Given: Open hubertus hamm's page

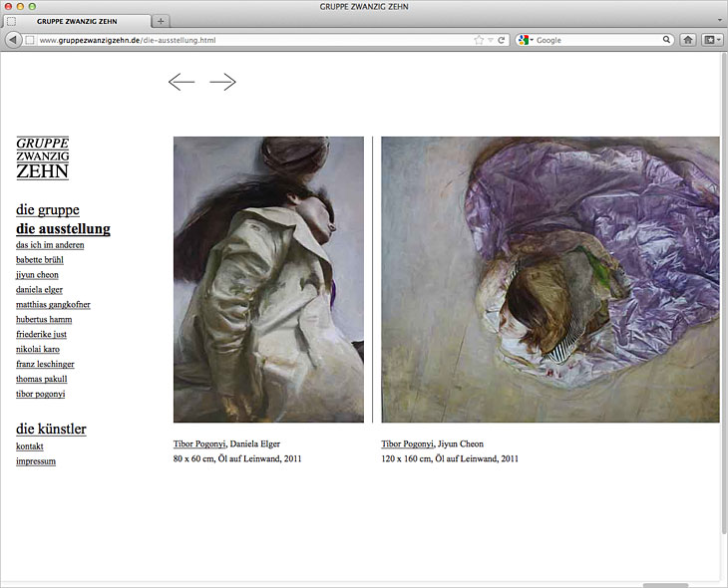Looking at the screenshot, I should pos(44,319).
